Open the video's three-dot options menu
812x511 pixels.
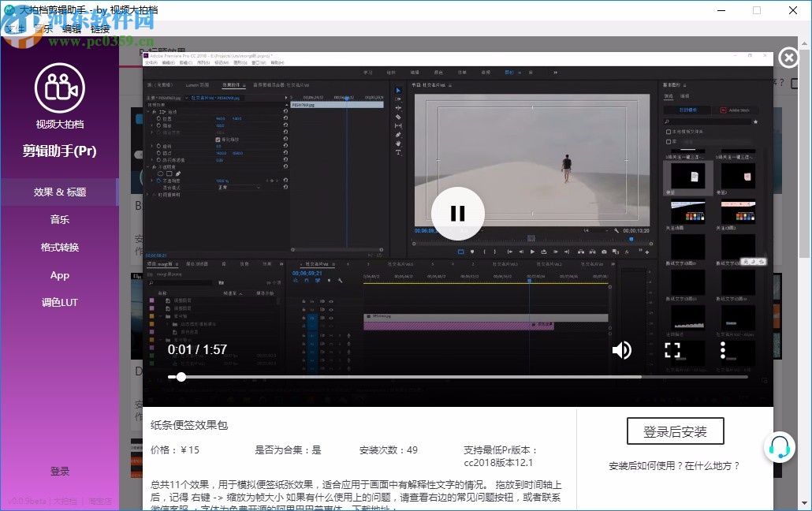pos(722,350)
